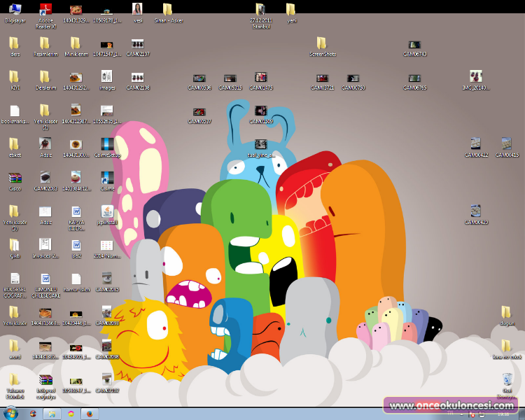The image size is (525, 420).
Task: Open the Resimlerim folder
Action: (45, 43)
